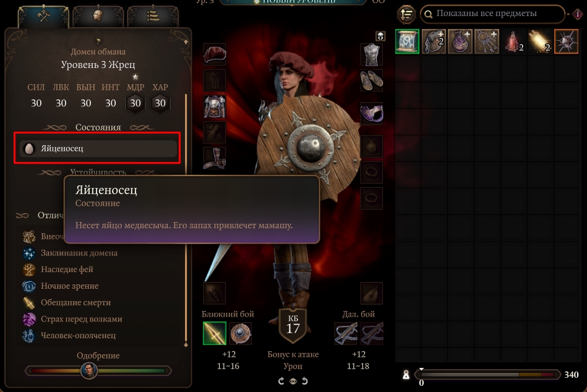This screenshot has width=587, height=392.
Task: Open the list details tab
Action: click(153, 16)
